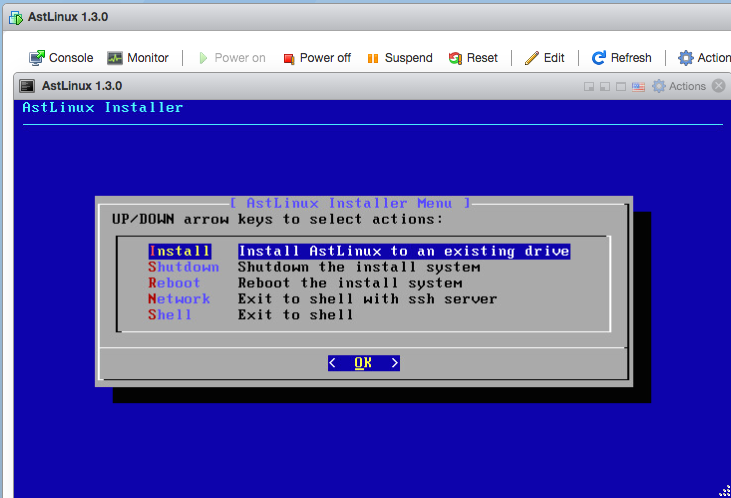Viewport: 731px width, 498px height.
Task: Click the layout icon with bottom-left corner filled
Action: point(605,87)
